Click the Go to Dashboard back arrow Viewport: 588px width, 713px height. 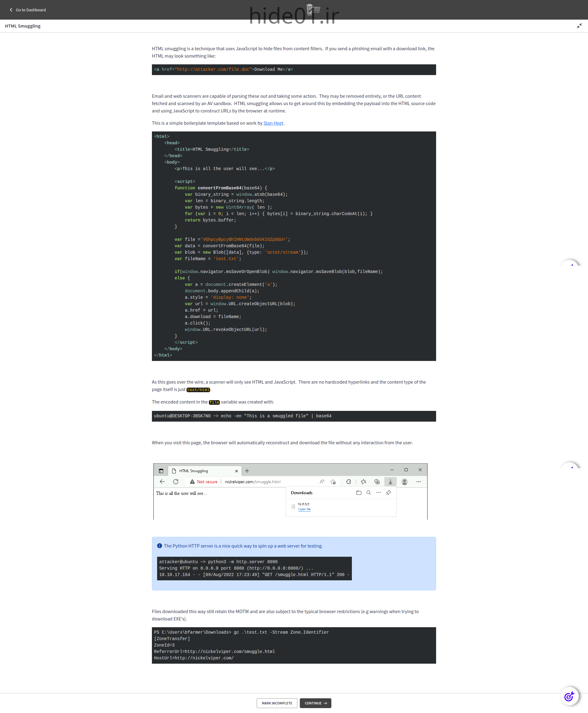click(x=11, y=10)
